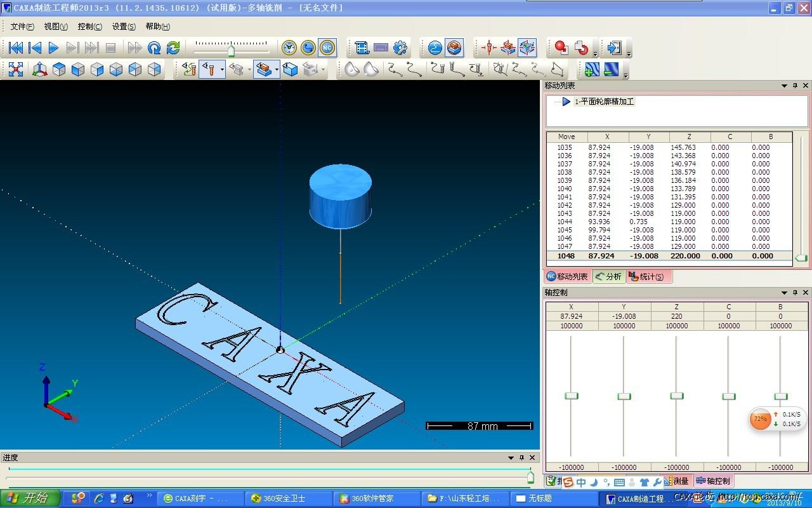This screenshot has height=508, width=812.
Task: Pin the 轴控制 panel
Action: click(x=795, y=293)
